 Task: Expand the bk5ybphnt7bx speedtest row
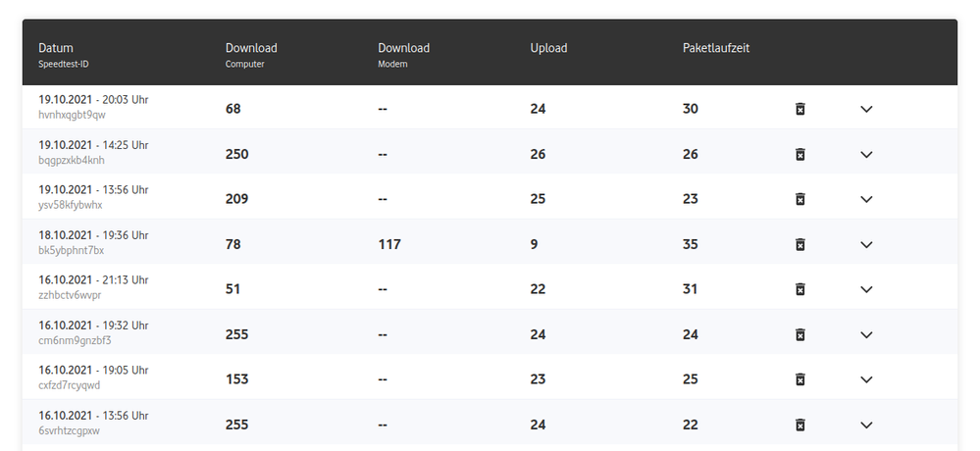[x=866, y=244]
